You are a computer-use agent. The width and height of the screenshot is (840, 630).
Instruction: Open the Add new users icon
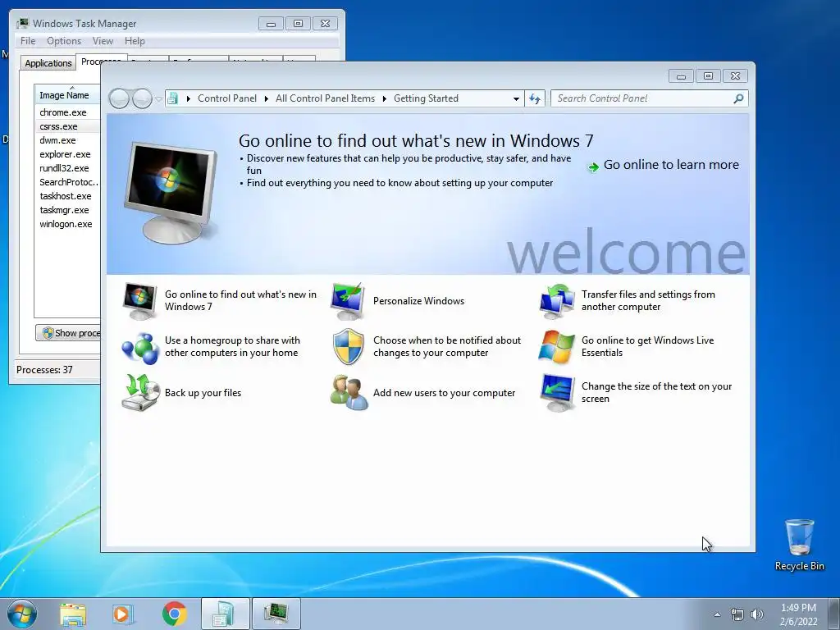349,393
